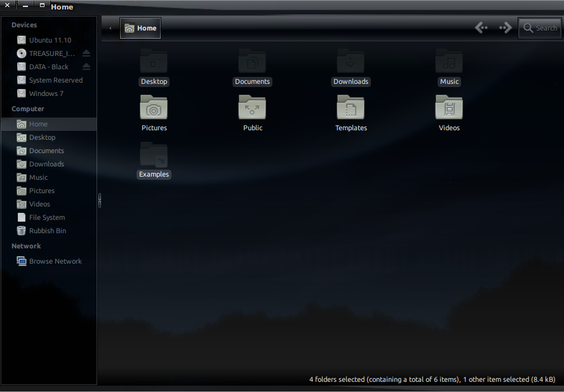This screenshot has width=564, height=392.
Task: Open the Music folder icon in main view
Action: point(449,61)
